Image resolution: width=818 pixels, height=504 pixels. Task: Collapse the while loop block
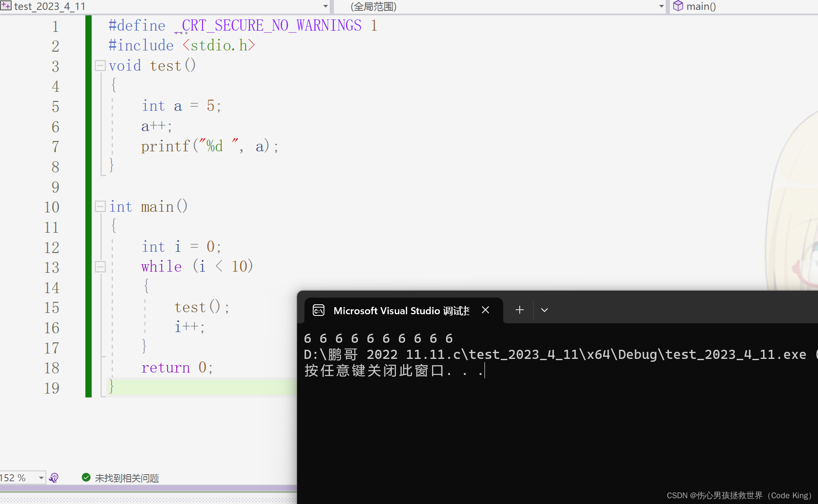pos(100,267)
